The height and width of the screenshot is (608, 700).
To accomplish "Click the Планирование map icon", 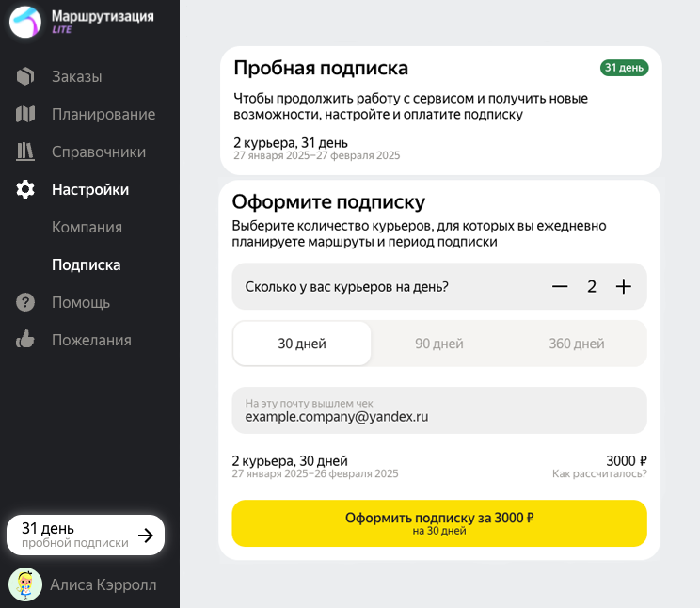I will (x=25, y=114).
